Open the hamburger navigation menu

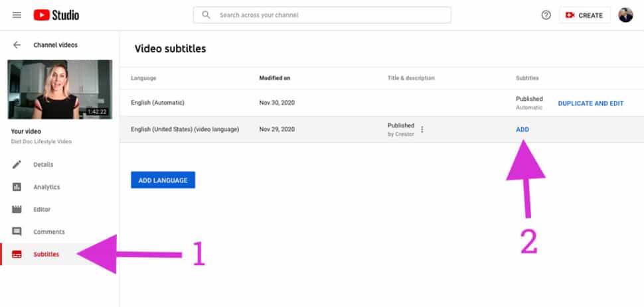(x=17, y=15)
